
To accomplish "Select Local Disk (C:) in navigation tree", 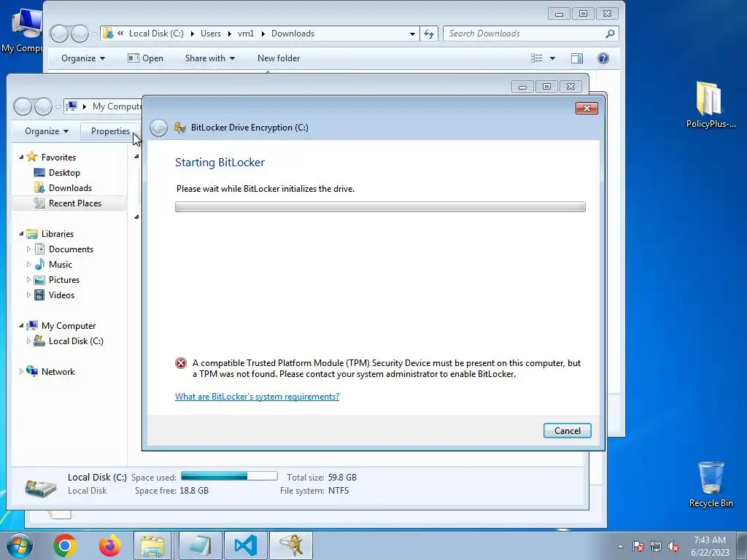I will (76, 341).
